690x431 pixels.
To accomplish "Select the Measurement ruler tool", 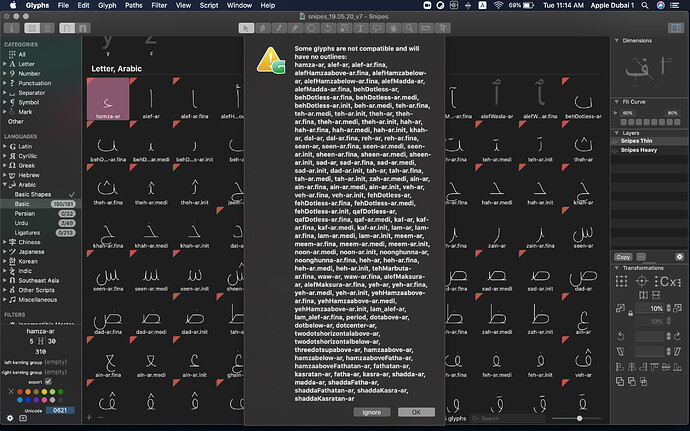I will [x=426, y=28].
